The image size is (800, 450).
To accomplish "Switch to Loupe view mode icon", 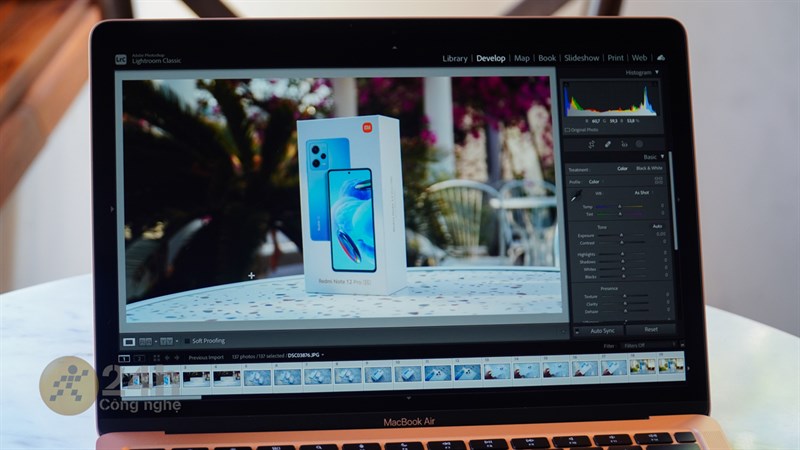I will coord(129,341).
